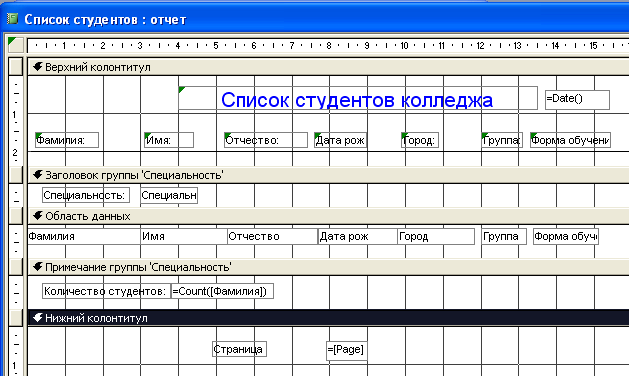Viewport: 629px width, 376px height.
Task: Click the window title 'Список студентов : отчет'
Action: [x=105, y=19]
